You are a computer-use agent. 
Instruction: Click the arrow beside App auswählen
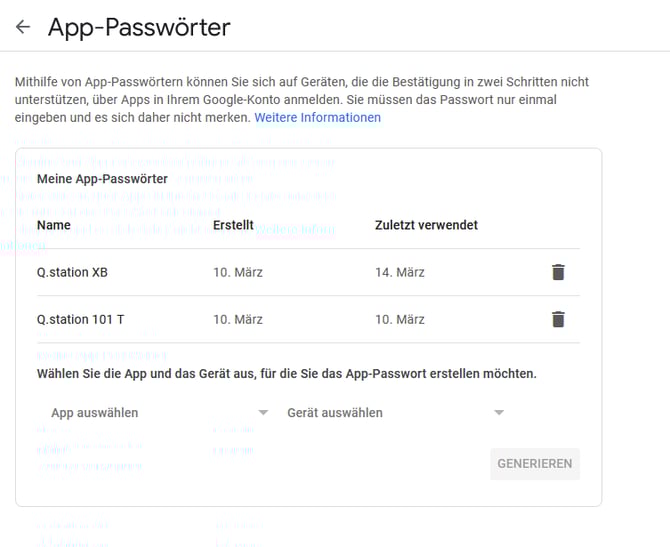click(x=263, y=412)
